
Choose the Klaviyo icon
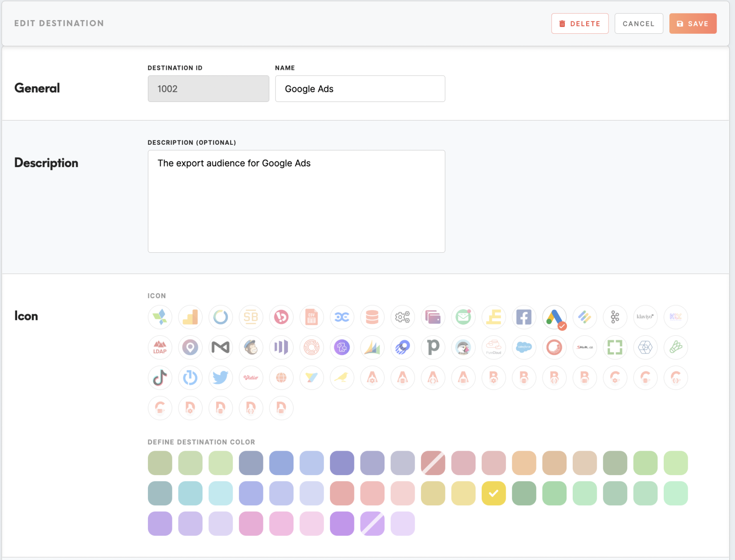(645, 317)
